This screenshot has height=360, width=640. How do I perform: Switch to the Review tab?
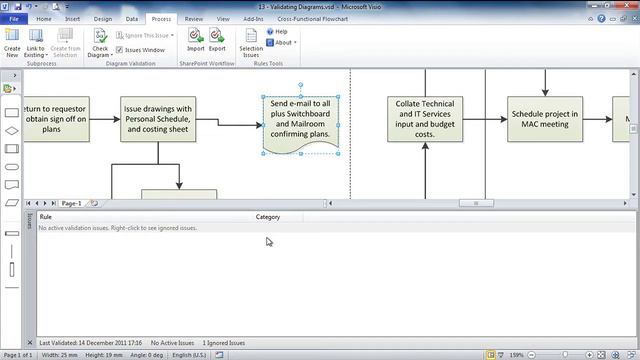click(x=193, y=19)
